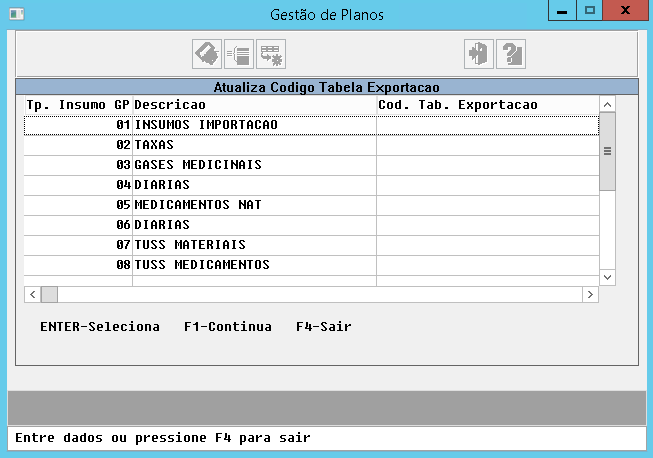Screen dimensions: 653x458
Task: Click the eraser toolbar icon
Action: coord(207,53)
